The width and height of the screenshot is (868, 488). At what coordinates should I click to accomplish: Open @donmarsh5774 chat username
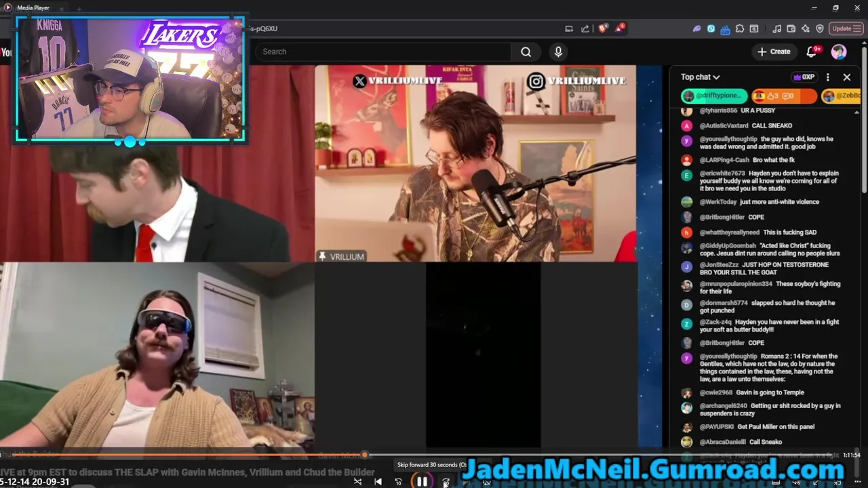[x=724, y=303]
